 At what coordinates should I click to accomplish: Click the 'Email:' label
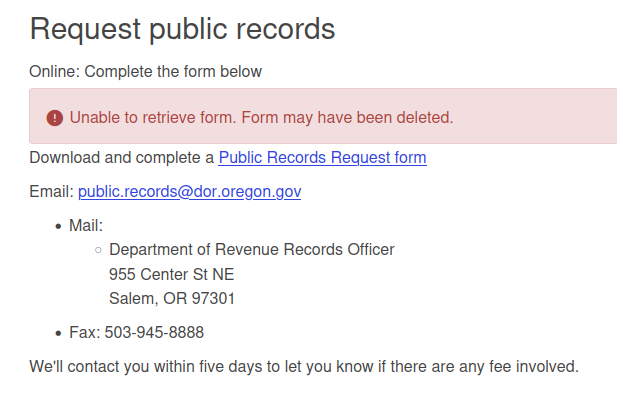point(52,192)
